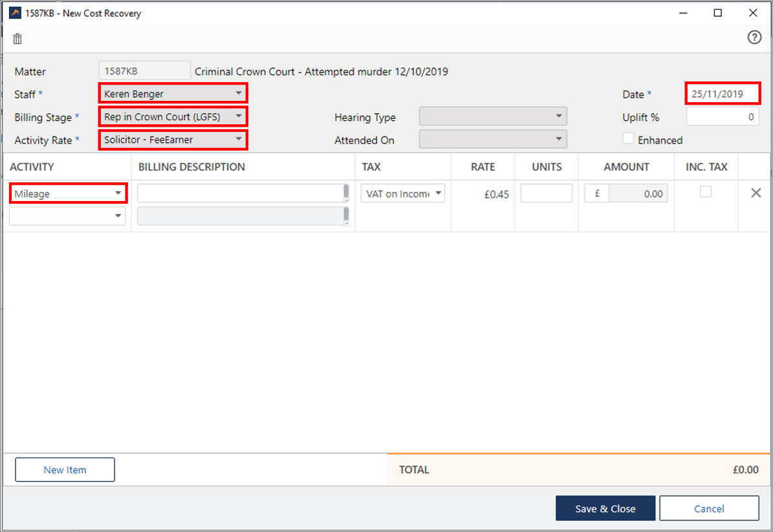Tick the Inc. Tax checkbox

(706, 192)
